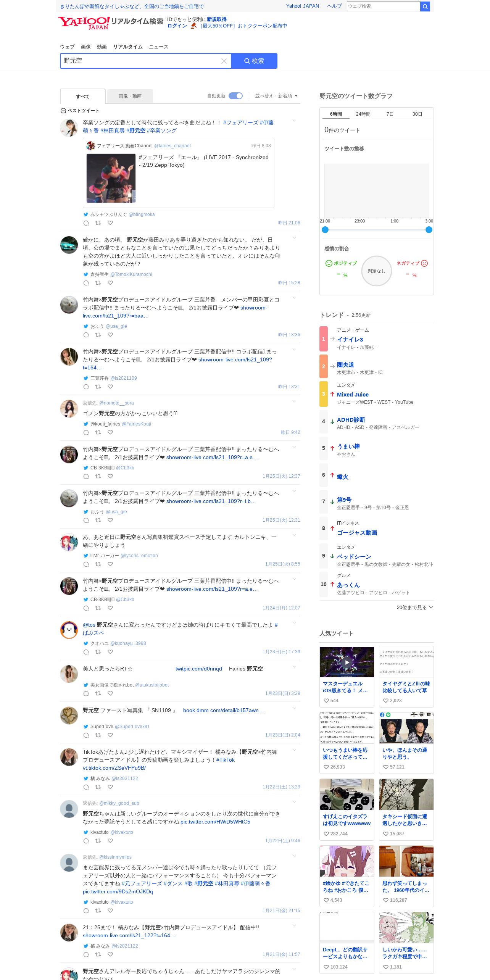Retweet the @TomokiKuramochi tweet

point(98,283)
